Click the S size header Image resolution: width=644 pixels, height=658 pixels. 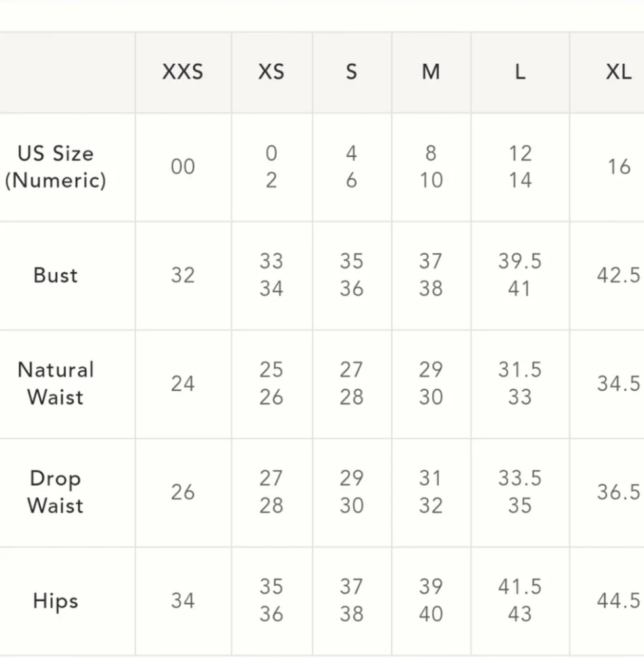click(351, 72)
